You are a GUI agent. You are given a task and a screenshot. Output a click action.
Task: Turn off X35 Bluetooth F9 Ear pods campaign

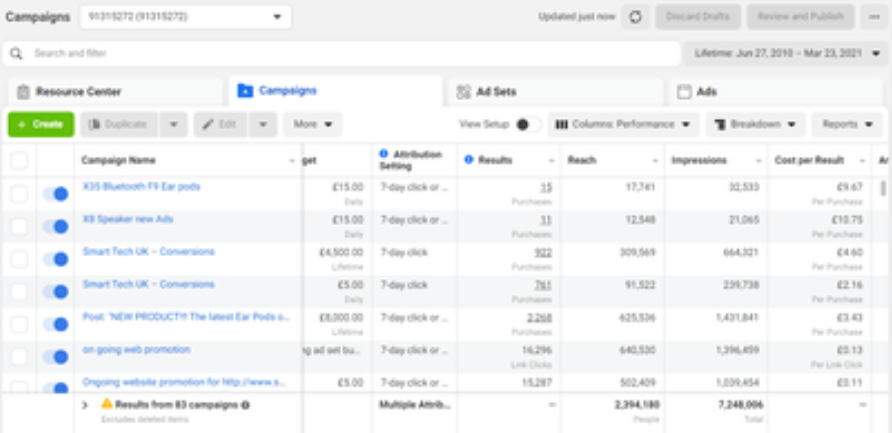55,194
